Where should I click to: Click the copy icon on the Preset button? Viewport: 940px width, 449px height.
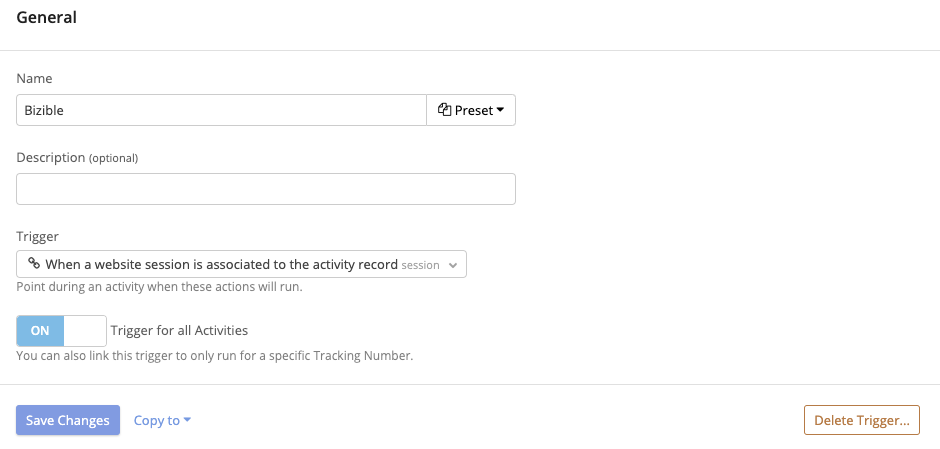tap(444, 110)
